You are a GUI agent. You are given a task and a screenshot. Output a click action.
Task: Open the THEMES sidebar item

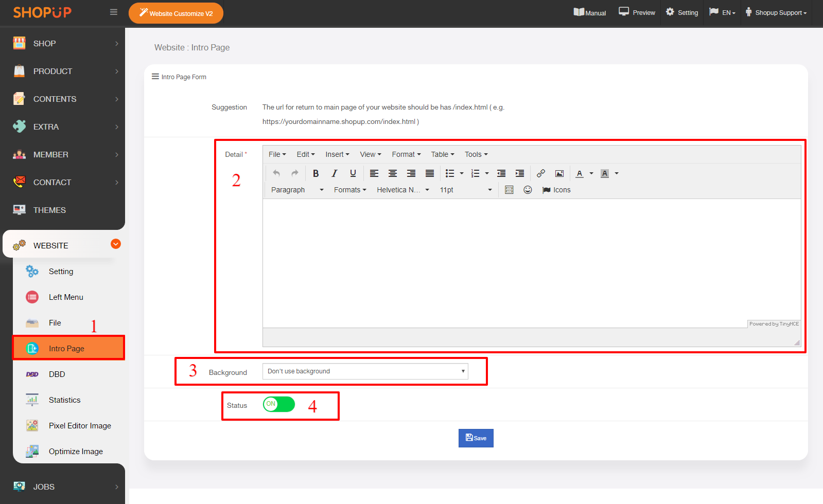[62, 210]
